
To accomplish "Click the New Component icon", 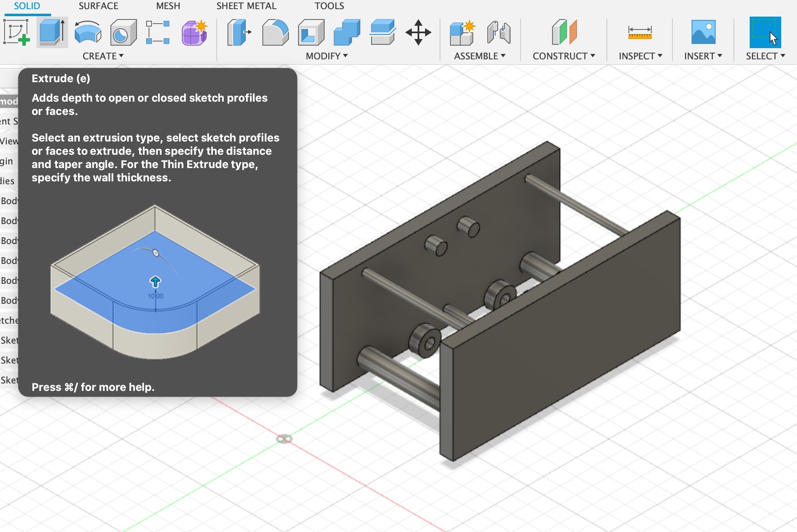I will point(462,32).
